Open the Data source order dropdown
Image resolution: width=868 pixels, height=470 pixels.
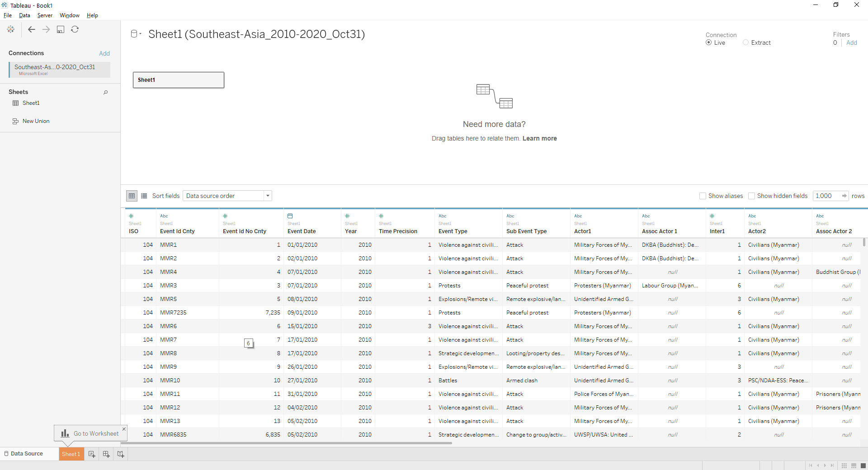pos(267,196)
